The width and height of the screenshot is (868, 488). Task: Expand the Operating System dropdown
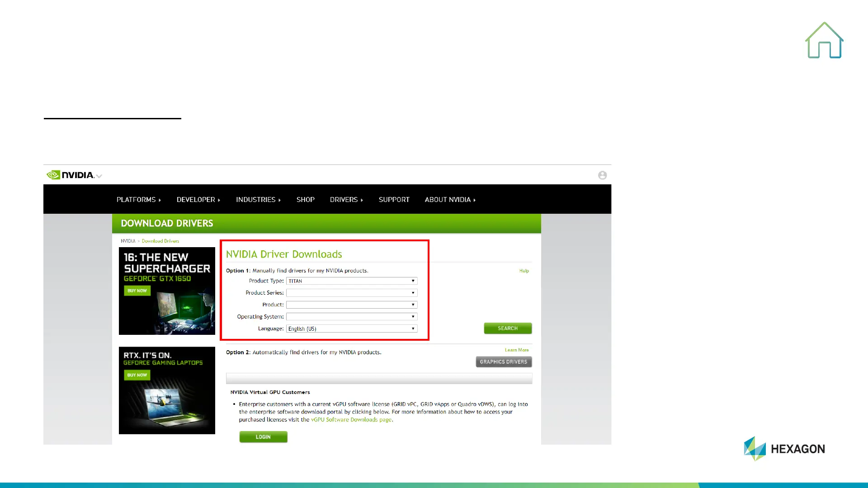(352, 317)
